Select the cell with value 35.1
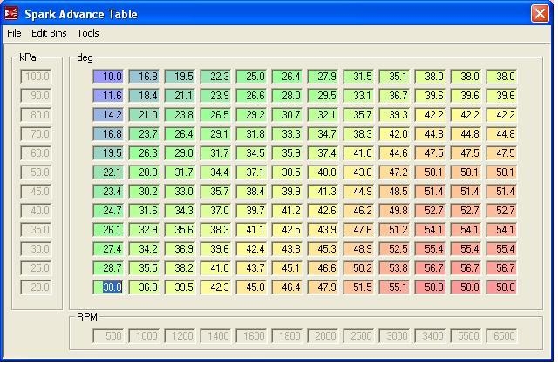 [x=395, y=77]
